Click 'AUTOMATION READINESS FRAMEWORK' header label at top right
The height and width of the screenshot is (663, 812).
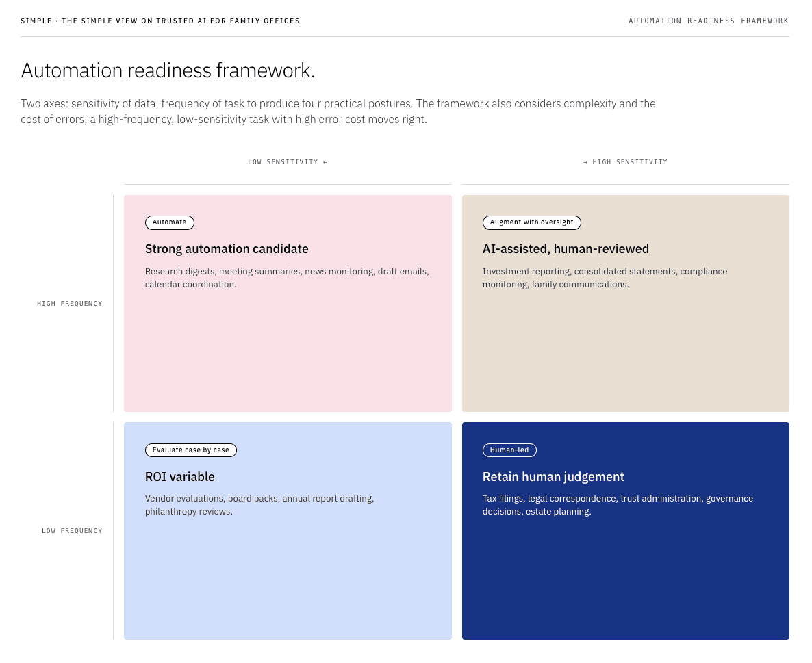pos(709,21)
